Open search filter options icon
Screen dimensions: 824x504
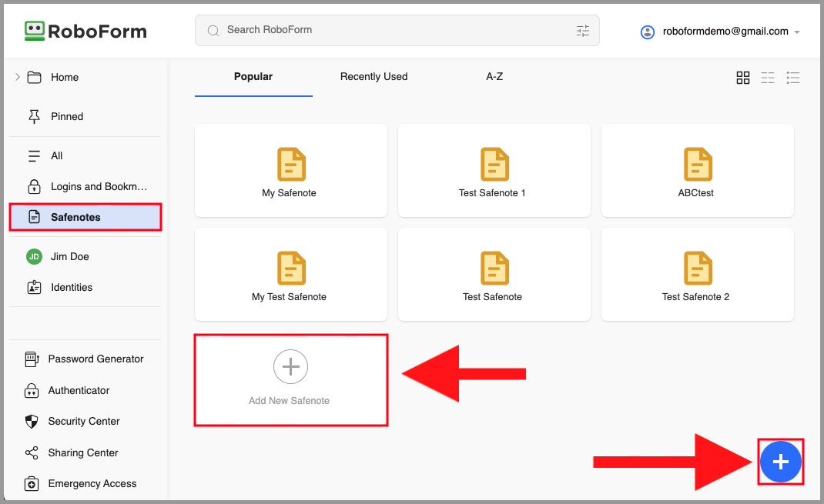(582, 31)
